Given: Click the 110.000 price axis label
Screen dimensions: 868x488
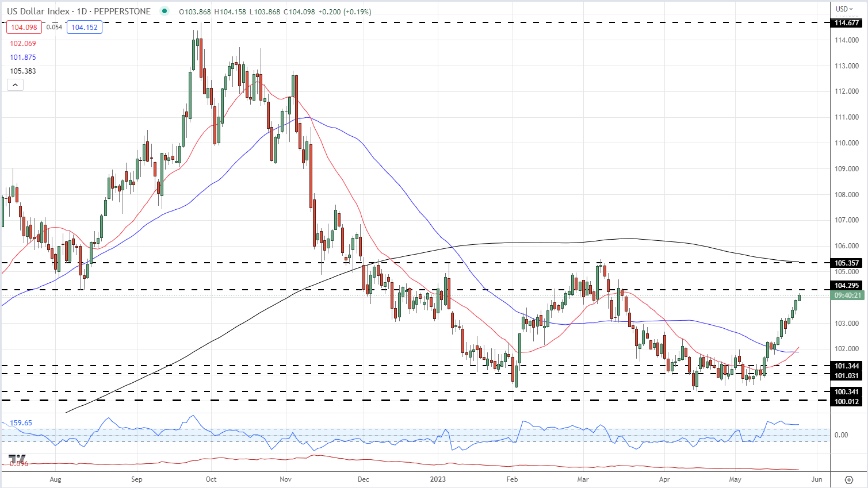Looking at the screenshot, I should tap(847, 143).
